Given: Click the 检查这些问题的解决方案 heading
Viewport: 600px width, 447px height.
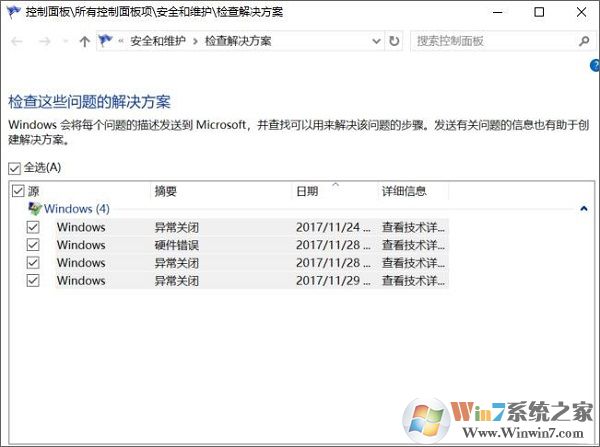Looking at the screenshot, I should click(x=90, y=102).
